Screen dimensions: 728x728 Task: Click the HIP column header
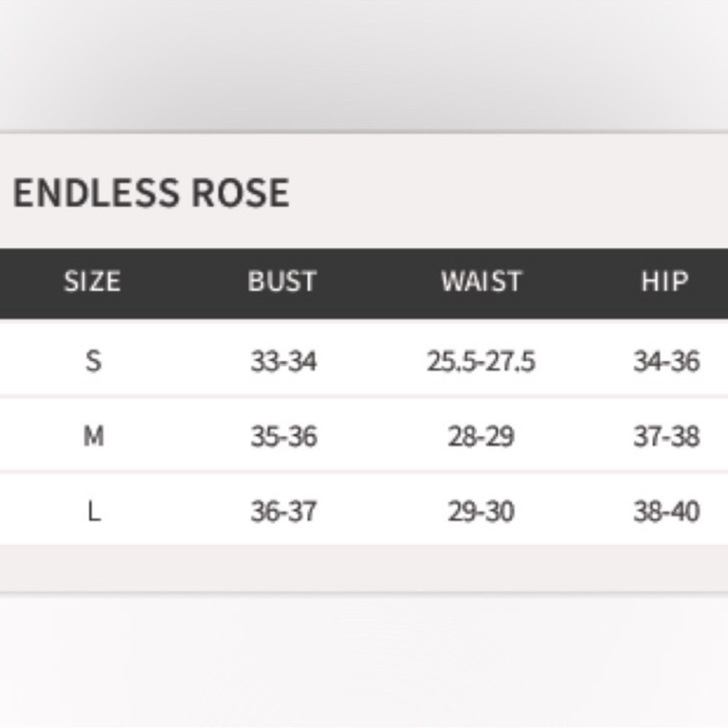pos(665,282)
